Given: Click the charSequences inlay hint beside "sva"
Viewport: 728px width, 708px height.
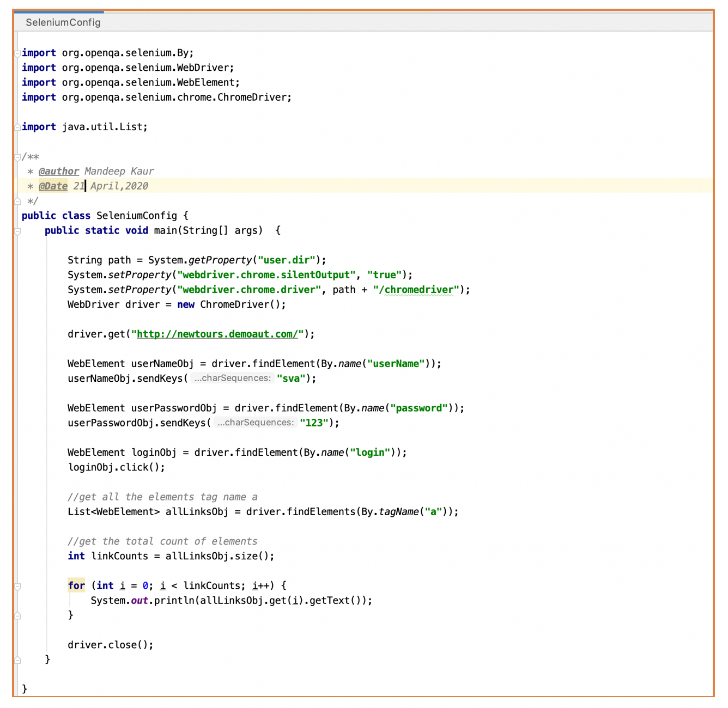Looking at the screenshot, I should point(233,378).
